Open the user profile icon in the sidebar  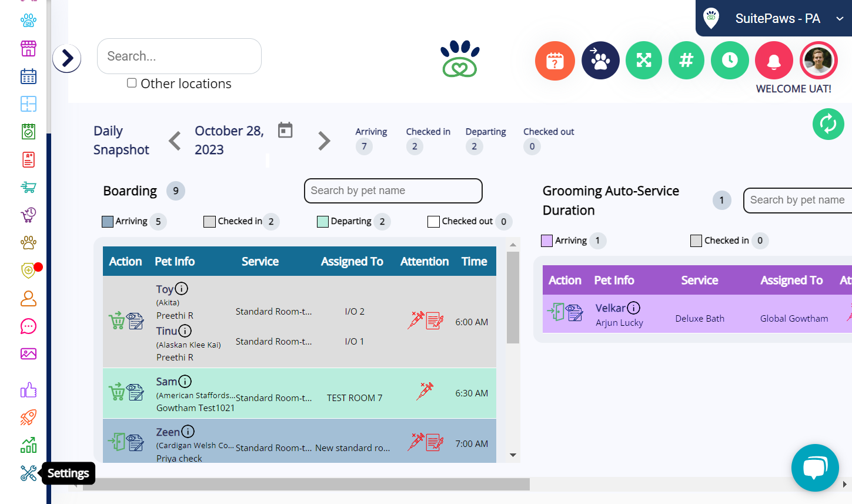point(28,299)
